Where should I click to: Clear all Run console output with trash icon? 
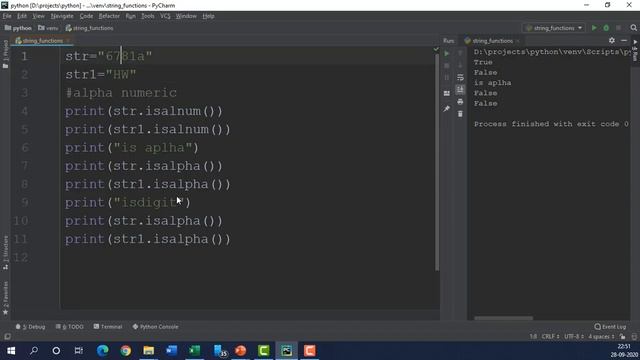(x=460, y=114)
